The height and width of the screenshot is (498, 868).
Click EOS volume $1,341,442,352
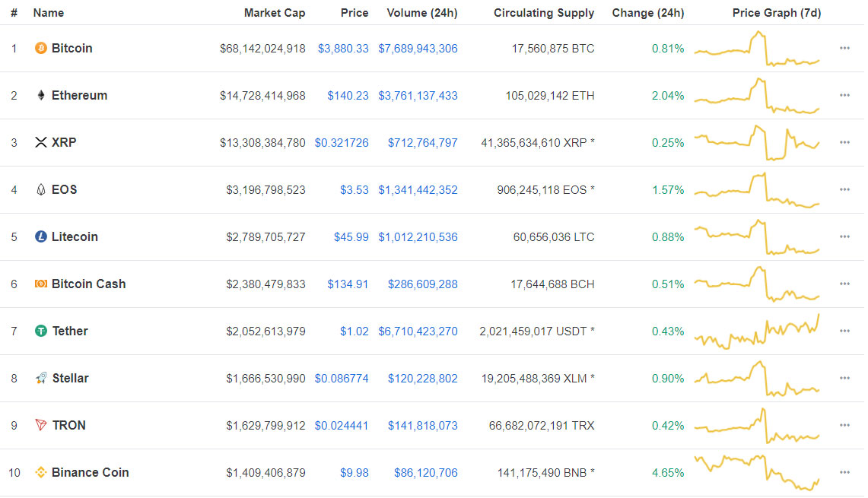tap(418, 190)
